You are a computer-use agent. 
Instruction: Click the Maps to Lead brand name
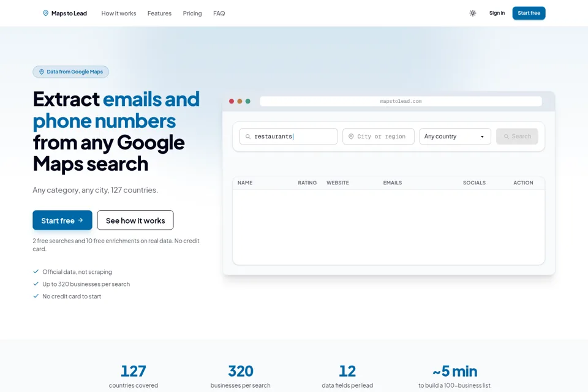pyautogui.click(x=69, y=13)
